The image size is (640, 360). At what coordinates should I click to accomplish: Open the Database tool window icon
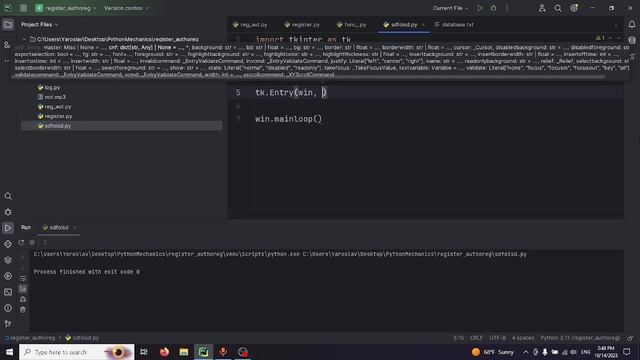[x=632, y=40]
